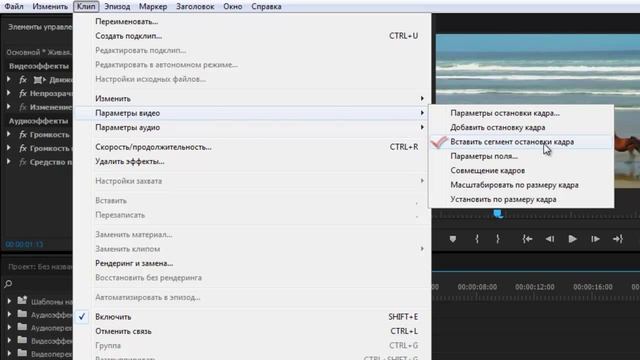Select Вставить сегмент остановки кадра
640x360 pixels.
(521, 142)
